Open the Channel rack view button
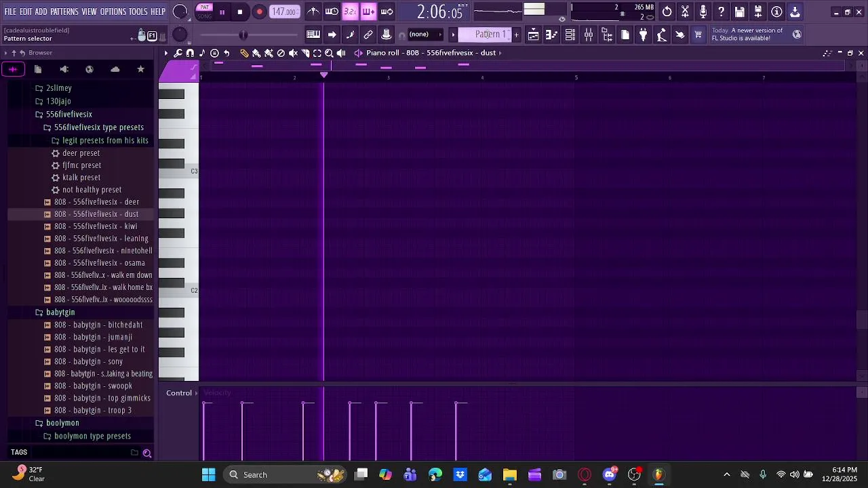The image size is (868, 488). click(x=570, y=35)
